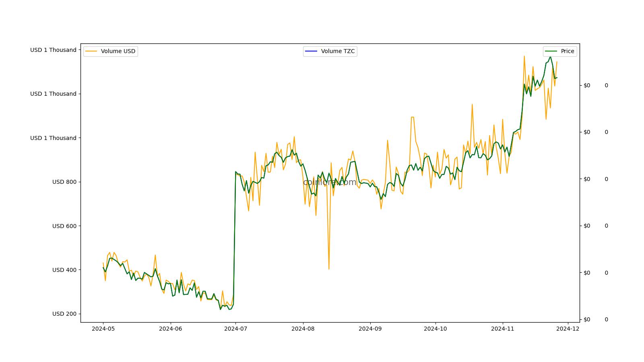Screen dimensions: 644x362
Task: Click the Volume TZC legend label
Action: point(338,51)
